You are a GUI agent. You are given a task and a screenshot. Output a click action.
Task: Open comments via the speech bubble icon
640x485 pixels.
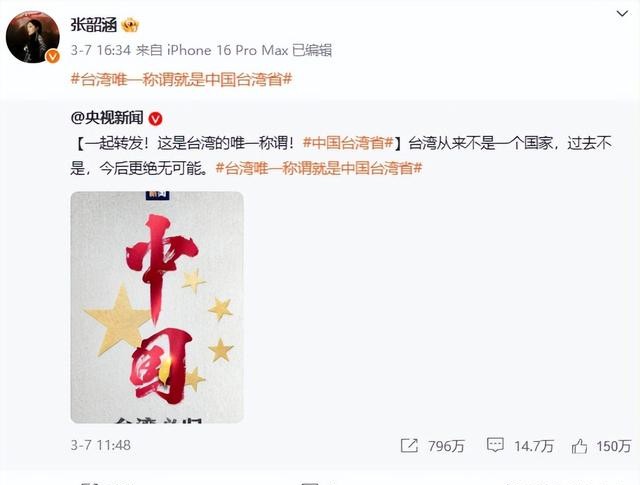coord(495,445)
